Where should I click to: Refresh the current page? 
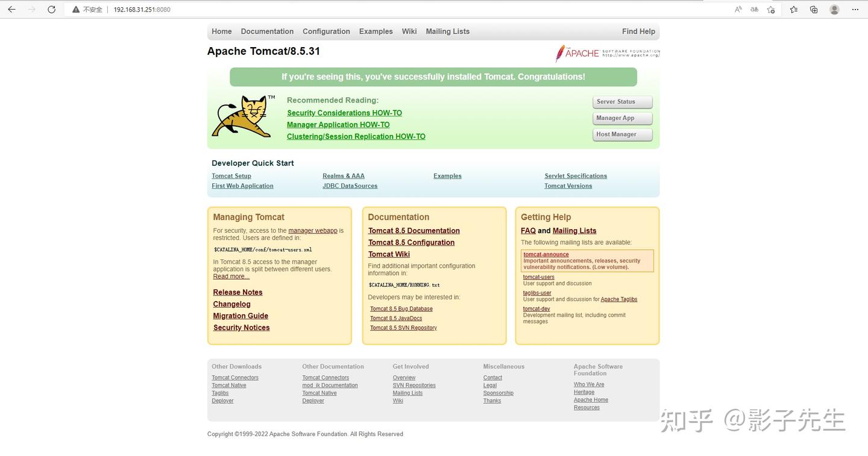coord(51,9)
